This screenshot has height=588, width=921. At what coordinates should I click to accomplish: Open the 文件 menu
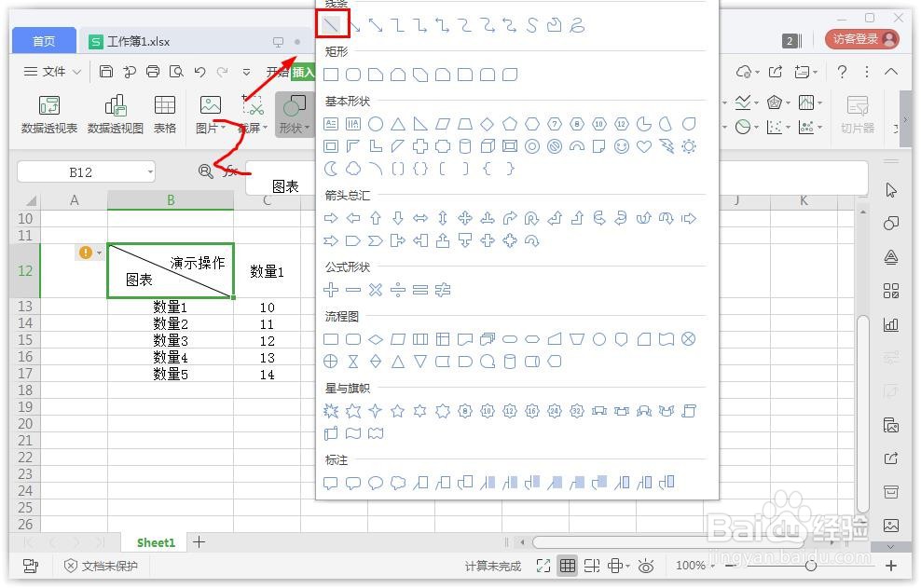pos(53,71)
